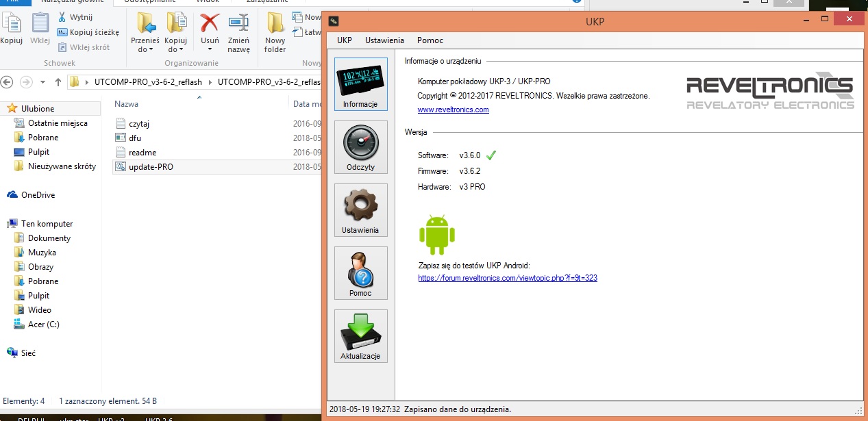Image resolution: width=868 pixels, height=421 pixels.
Task: Select OneDrive in navigation pane
Action: click(x=38, y=195)
